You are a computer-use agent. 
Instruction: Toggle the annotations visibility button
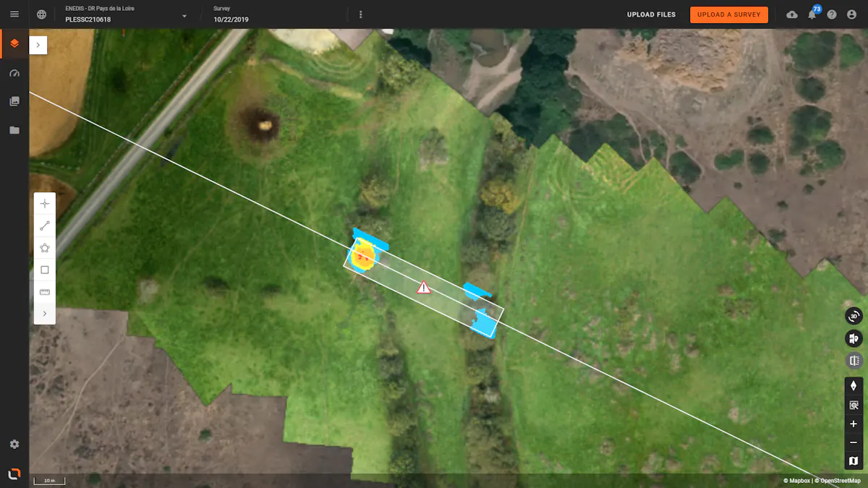coord(854,338)
